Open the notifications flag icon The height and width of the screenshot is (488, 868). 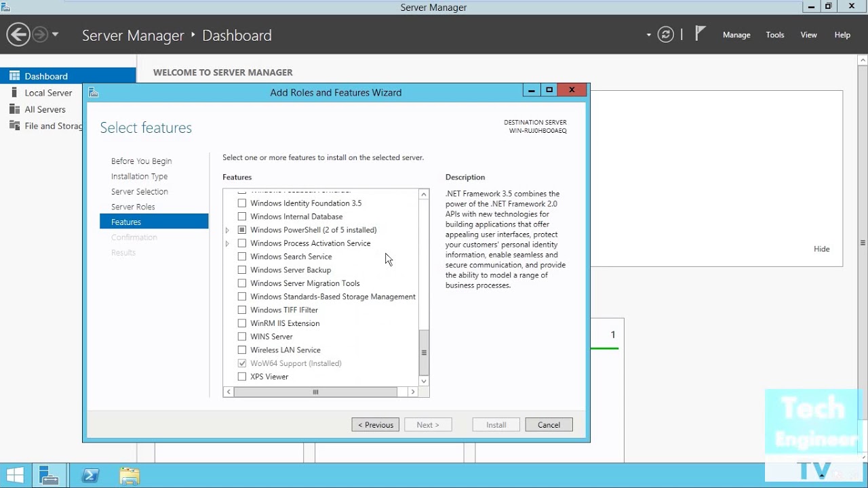tap(701, 34)
